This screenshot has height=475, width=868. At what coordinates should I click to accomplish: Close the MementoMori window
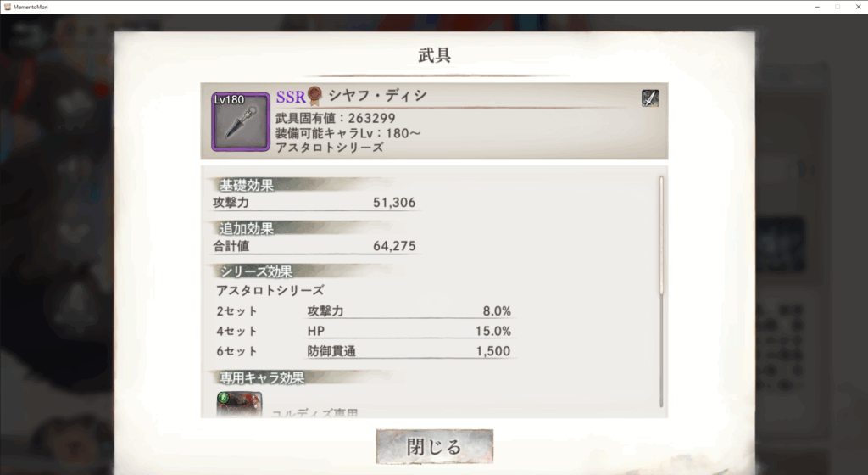[x=858, y=7]
